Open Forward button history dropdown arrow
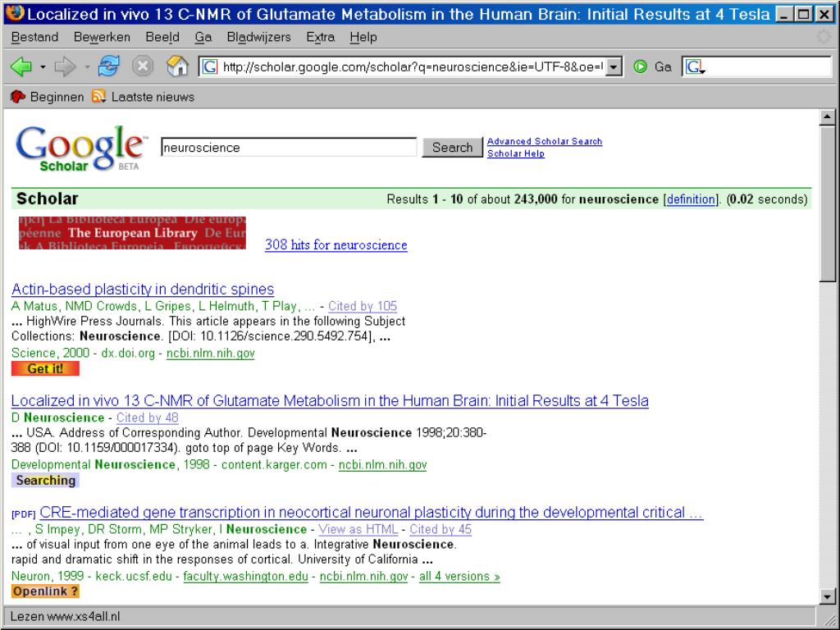 click(87, 67)
